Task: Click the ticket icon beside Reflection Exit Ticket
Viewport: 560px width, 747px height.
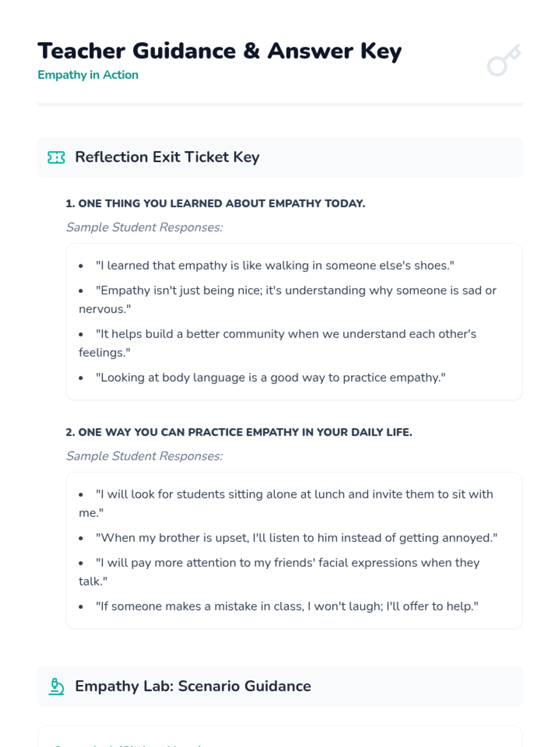Action: tap(56, 157)
